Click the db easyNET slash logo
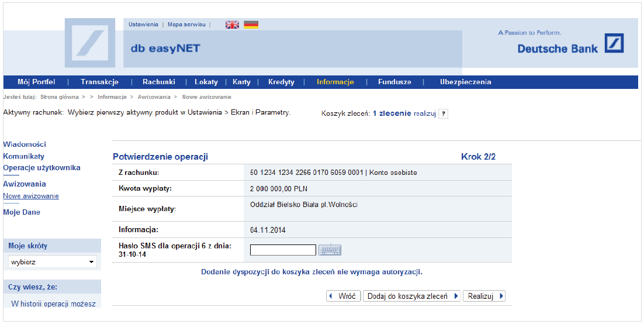 coord(90,43)
